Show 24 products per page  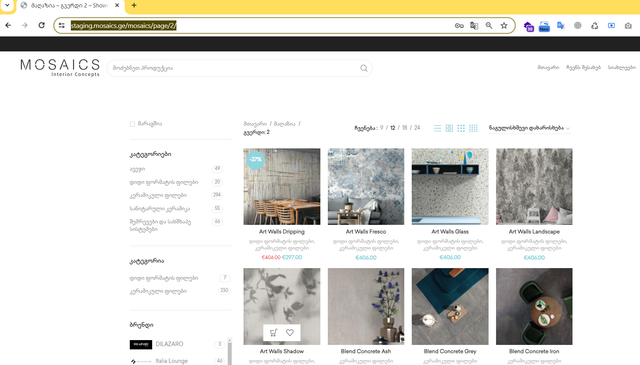click(417, 128)
